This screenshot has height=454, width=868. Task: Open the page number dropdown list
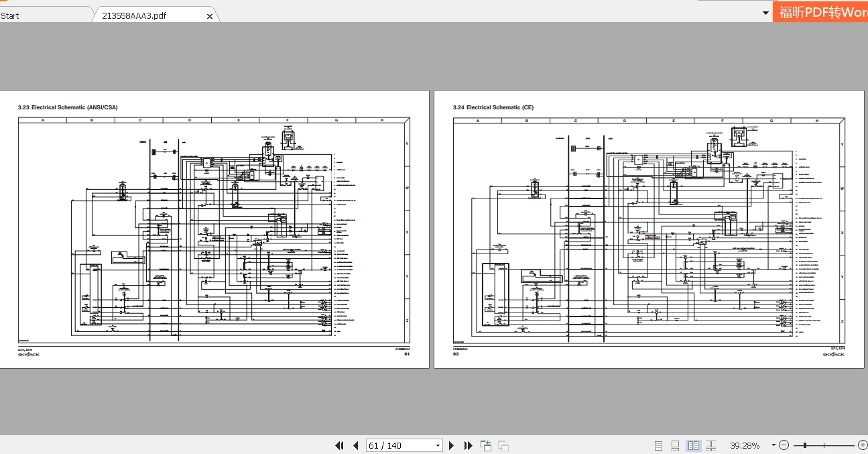point(439,445)
